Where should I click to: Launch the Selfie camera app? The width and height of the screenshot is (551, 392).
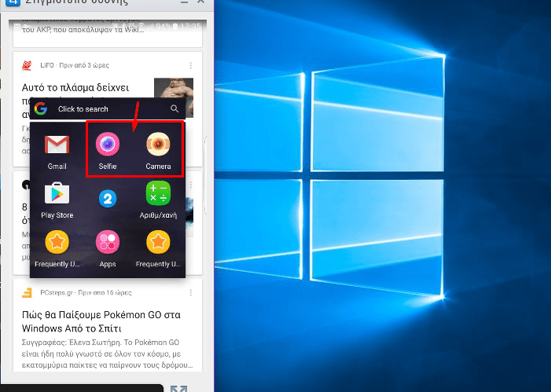point(108,144)
